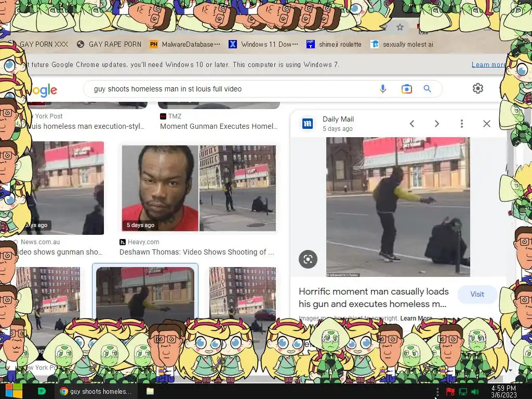
Task: Open the three-dot options menu for the Daily Mail image
Action: click(x=462, y=124)
